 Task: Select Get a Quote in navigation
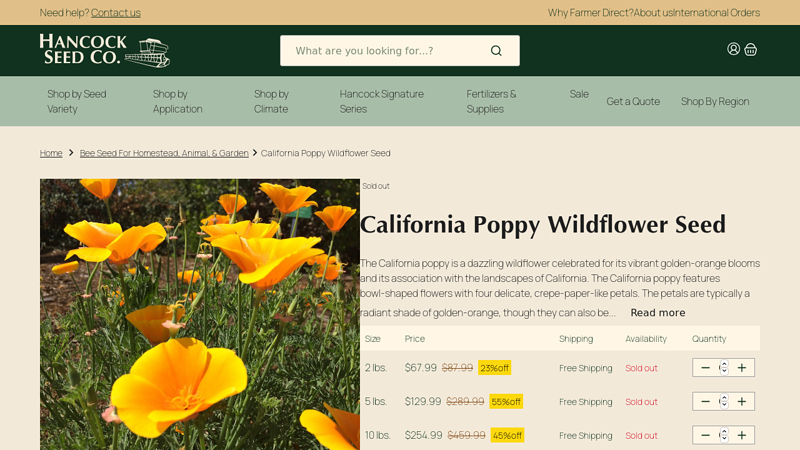tap(633, 102)
